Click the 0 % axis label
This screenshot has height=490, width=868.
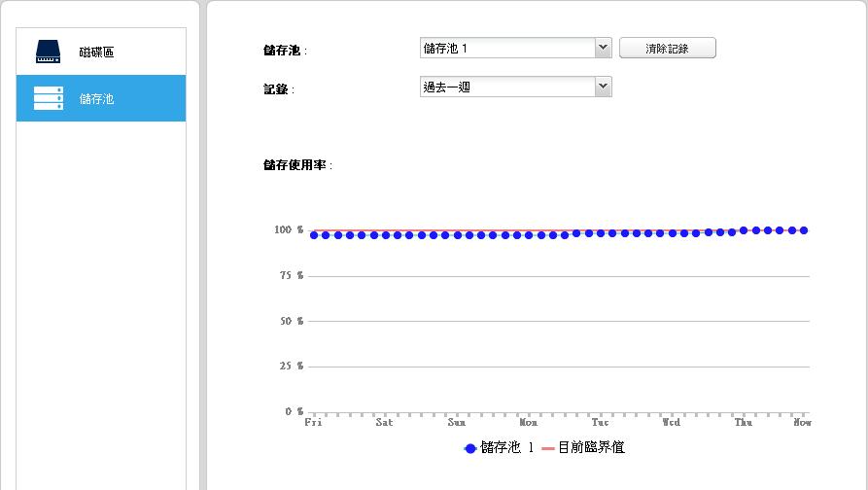point(295,411)
